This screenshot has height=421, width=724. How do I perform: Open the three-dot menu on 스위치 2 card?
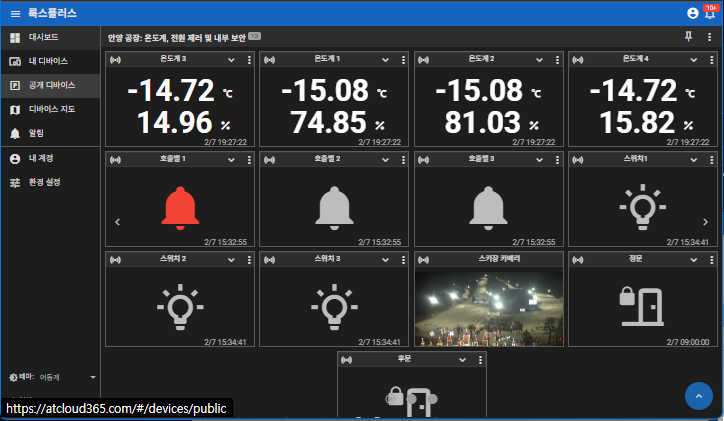pos(249,258)
